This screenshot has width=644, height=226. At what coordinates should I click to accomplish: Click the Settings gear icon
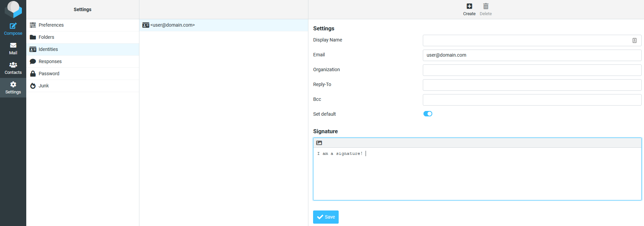coord(13,84)
